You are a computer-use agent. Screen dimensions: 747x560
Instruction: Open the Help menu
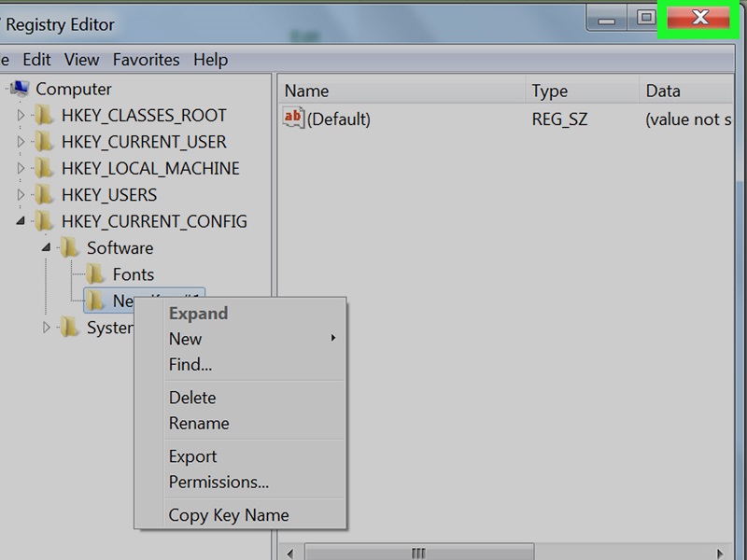point(211,60)
